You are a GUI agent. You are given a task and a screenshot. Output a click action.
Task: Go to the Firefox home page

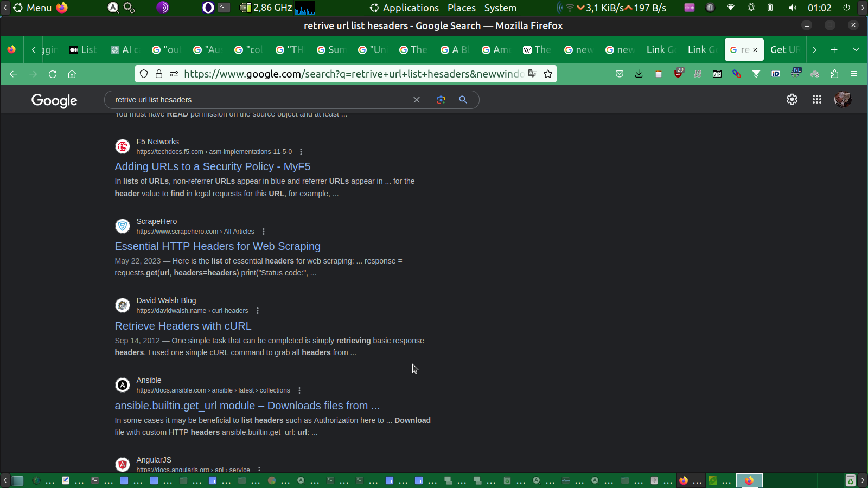pyautogui.click(x=72, y=74)
